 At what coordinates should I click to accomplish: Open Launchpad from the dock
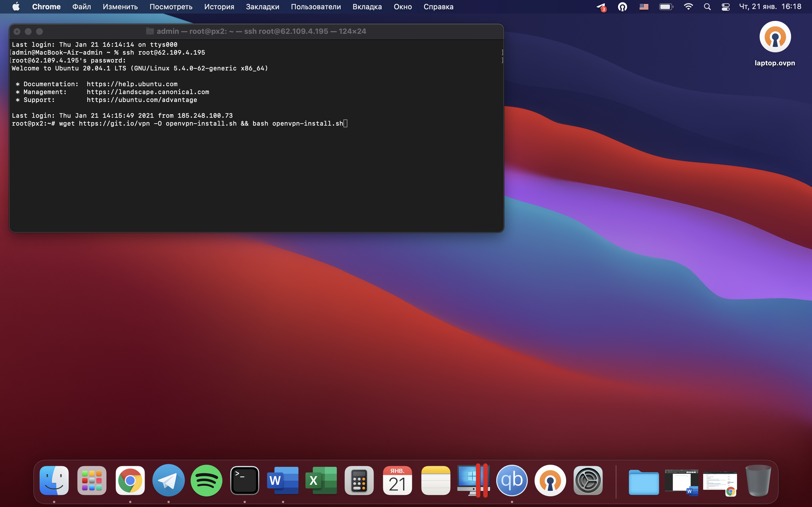coord(92,481)
